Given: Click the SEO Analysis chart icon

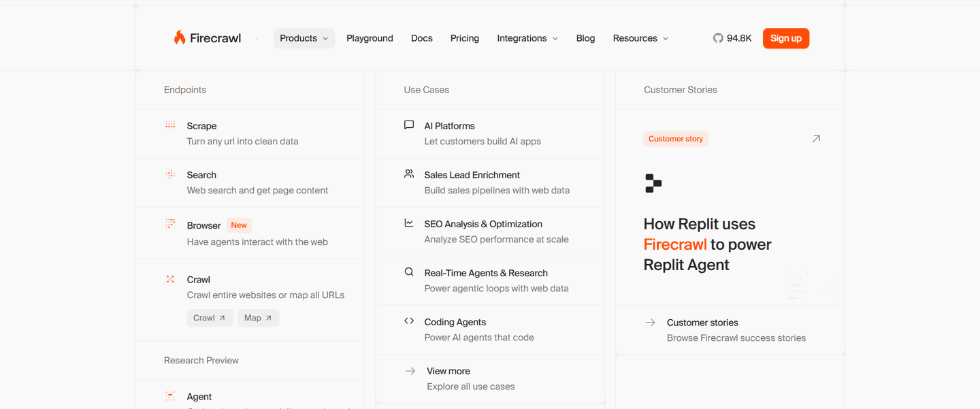Looking at the screenshot, I should click(409, 223).
